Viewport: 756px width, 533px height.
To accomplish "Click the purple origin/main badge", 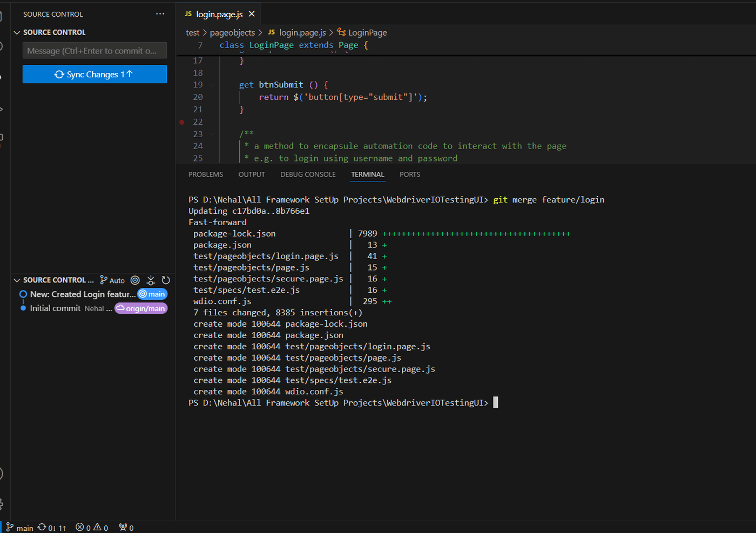I will (x=141, y=308).
